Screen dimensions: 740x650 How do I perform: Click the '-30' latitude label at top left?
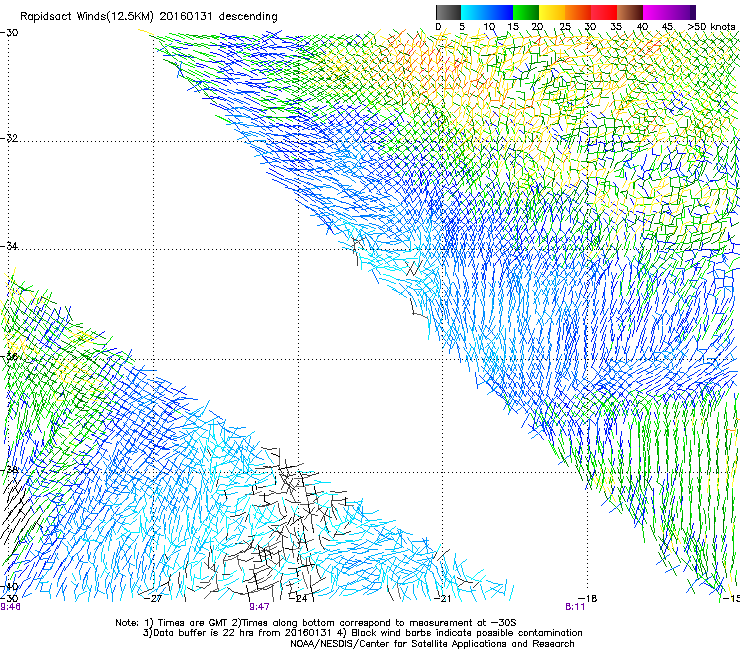9,32
